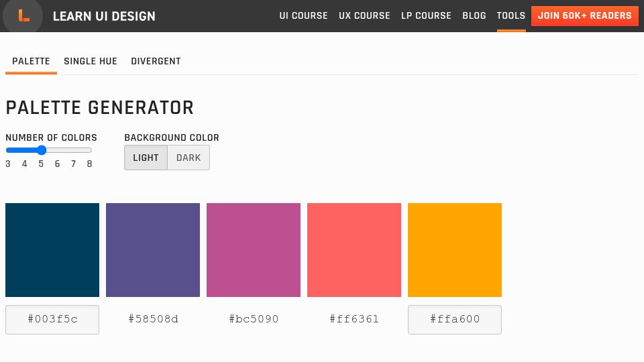
Task: Click the magenta #bc5090 swatch
Action: (254, 250)
